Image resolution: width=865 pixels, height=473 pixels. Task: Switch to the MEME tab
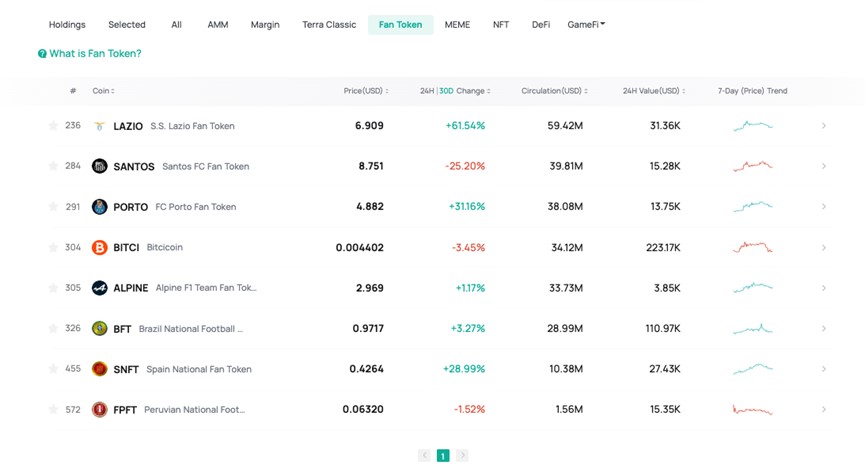click(457, 24)
